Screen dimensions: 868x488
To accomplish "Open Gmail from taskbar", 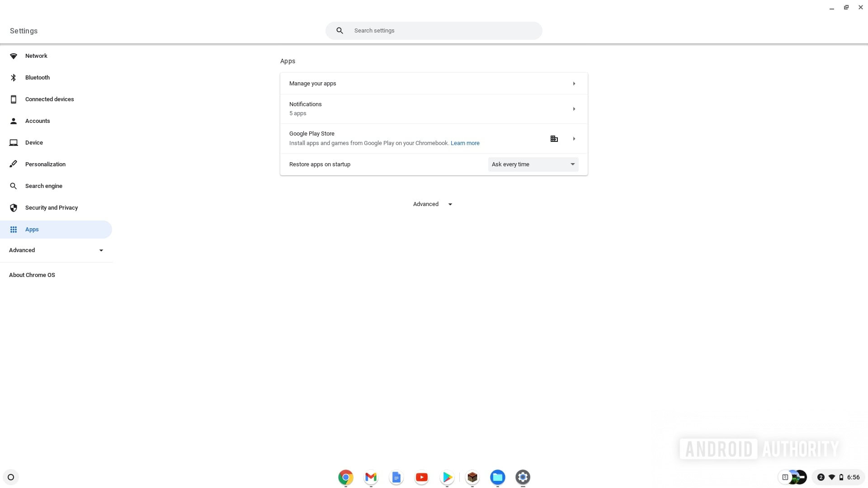I will tap(371, 477).
